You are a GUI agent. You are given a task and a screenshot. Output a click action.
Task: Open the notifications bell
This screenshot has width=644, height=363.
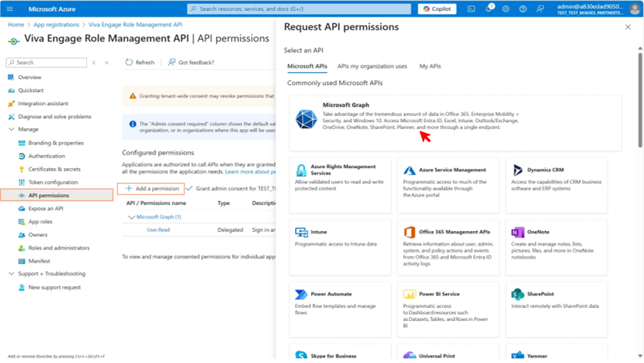[x=489, y=8]
